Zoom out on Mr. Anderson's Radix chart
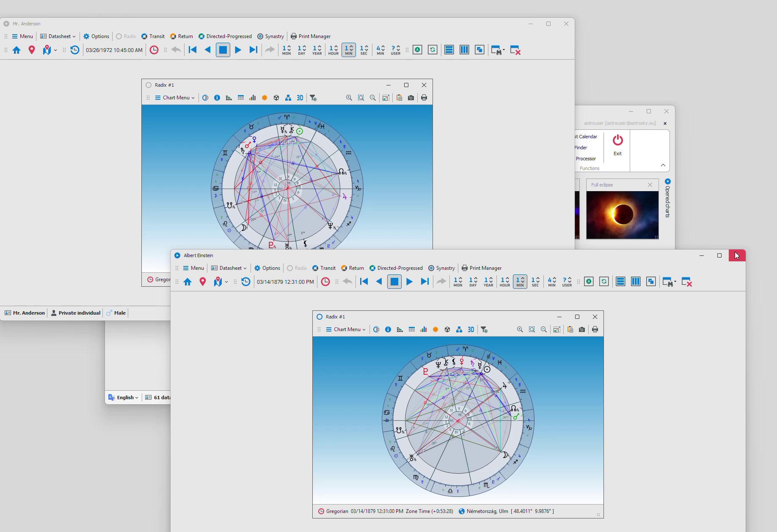 (x=373, y=98)
